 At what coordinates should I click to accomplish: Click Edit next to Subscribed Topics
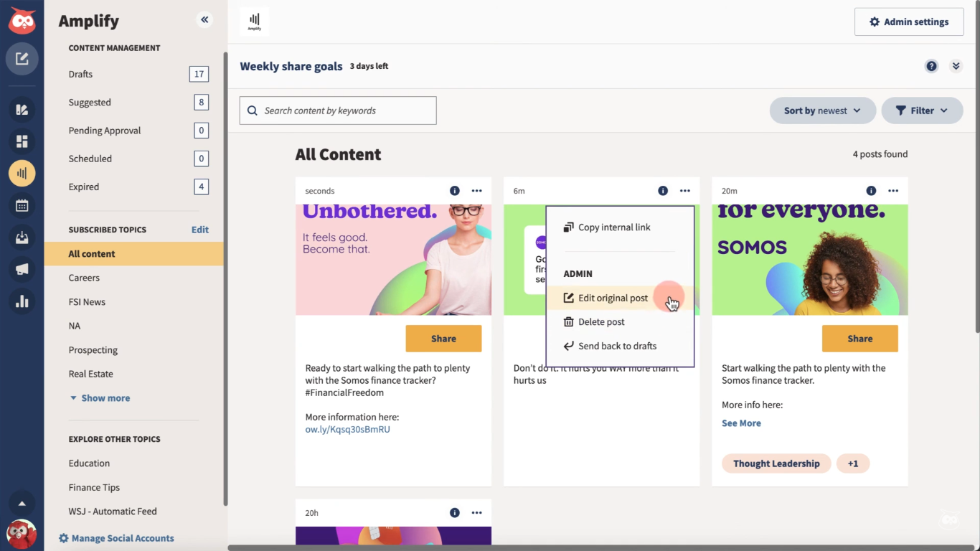(x=200, y=230)
